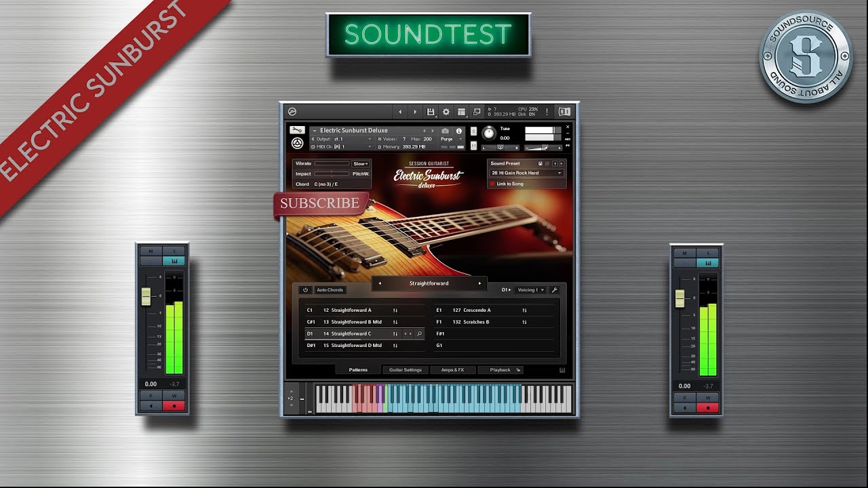Click swap arrows on Straightforward B Mtd row
This screenshot has width=868, height=488.
[395, 322]
